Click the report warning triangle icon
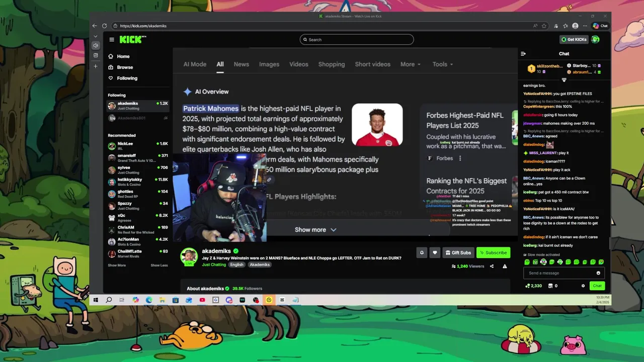The width and height of the screenshot is (644, 362). pos(505,266)
